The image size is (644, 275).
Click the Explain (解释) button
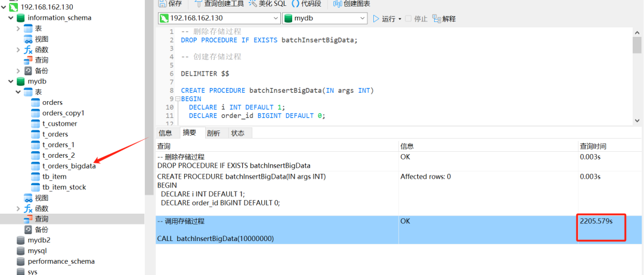(444, 19)
